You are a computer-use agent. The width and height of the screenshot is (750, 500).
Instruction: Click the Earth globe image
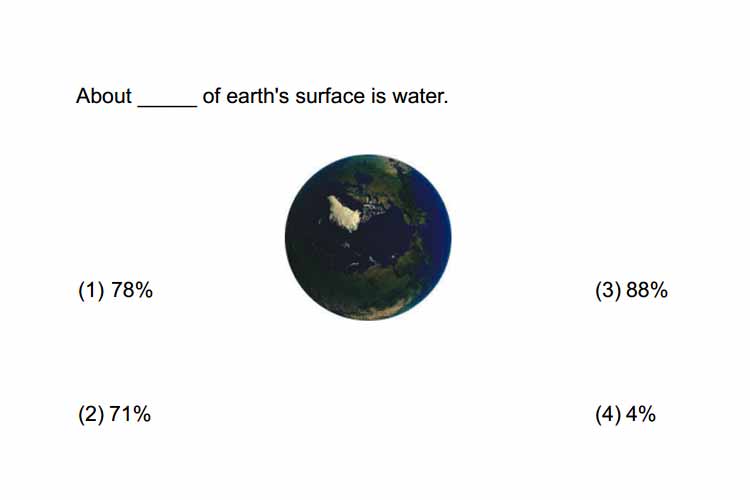368,237
